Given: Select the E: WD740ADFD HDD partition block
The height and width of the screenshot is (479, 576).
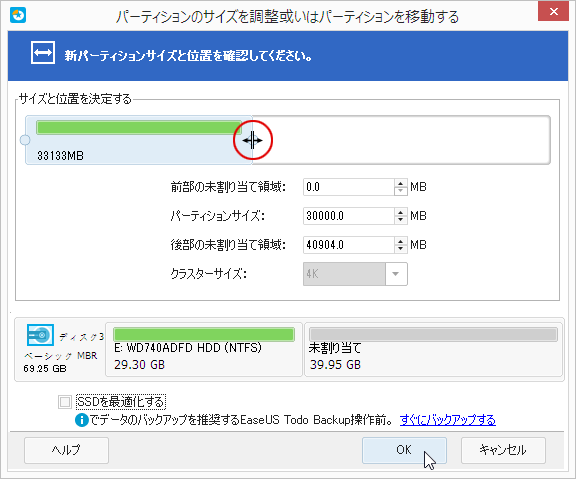Looking at the screenshot, I should [204, 349].
